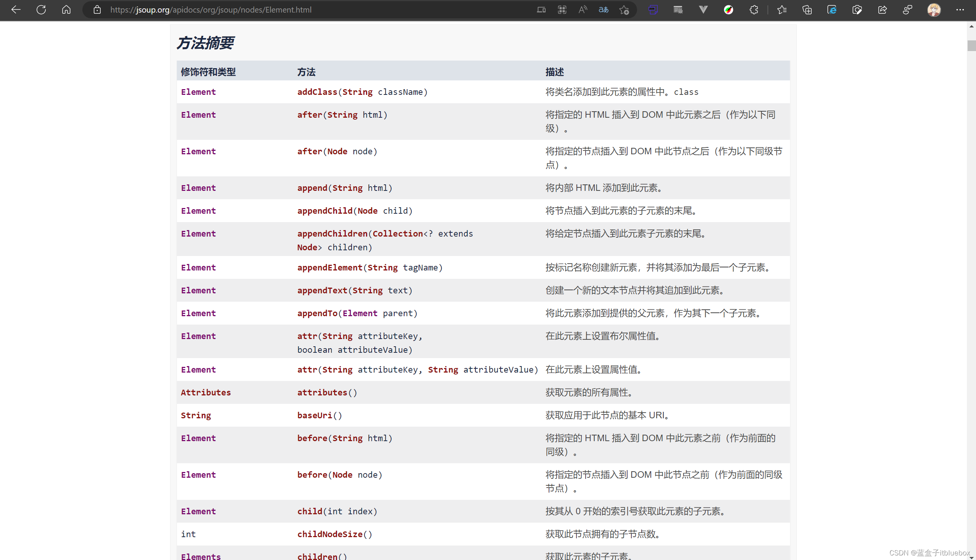This screenshot has width=976, height=560.
Task: Click the web capture screenshot icon
Action: (x=857, y=10)
